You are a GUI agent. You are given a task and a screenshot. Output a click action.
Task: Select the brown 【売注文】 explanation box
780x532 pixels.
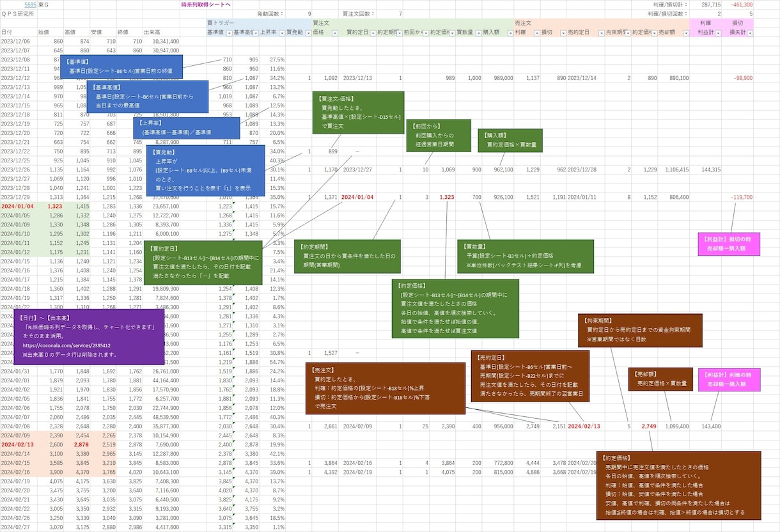[386, 388]
